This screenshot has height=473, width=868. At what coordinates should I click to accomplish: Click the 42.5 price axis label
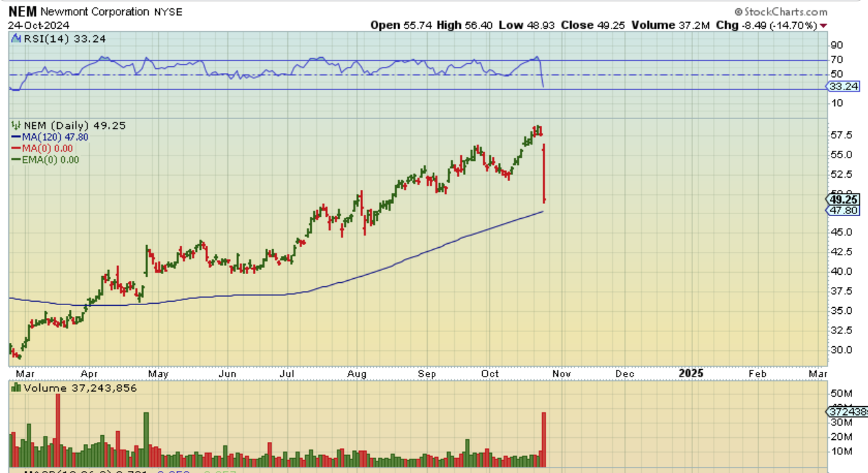[840, 252]
